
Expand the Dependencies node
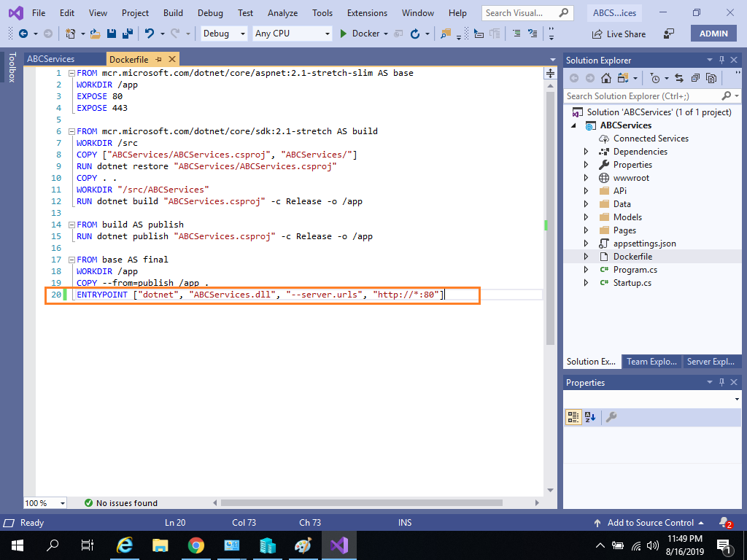586,152
